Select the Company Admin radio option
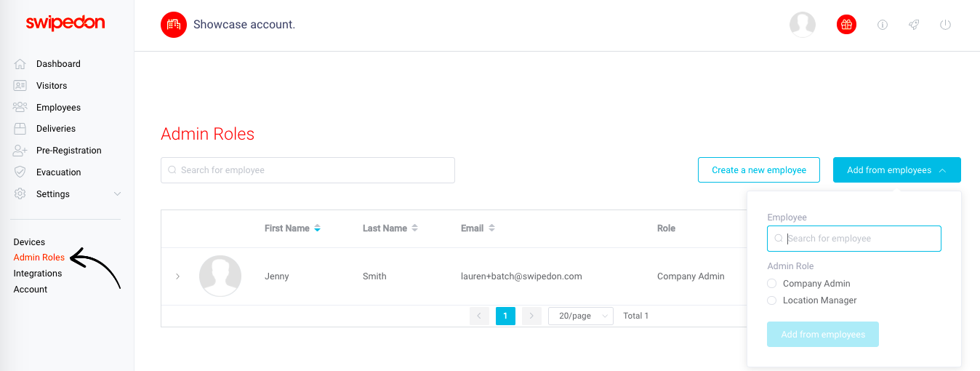This screenshot has width=980, height=371. pyautogui.click(x=772, y=284)
